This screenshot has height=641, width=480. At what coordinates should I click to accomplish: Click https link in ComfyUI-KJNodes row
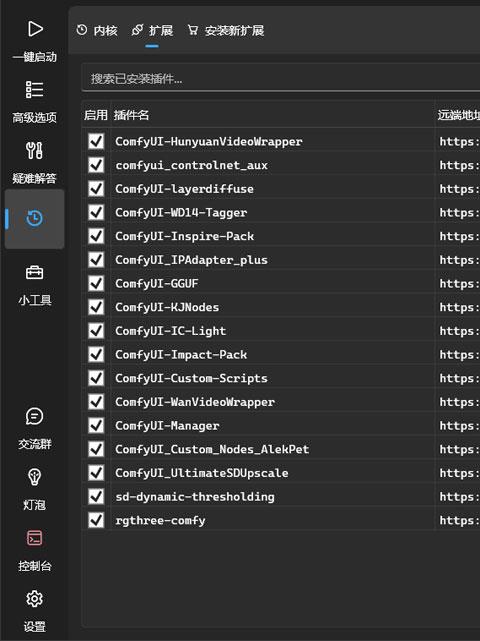tap(459, 307)
